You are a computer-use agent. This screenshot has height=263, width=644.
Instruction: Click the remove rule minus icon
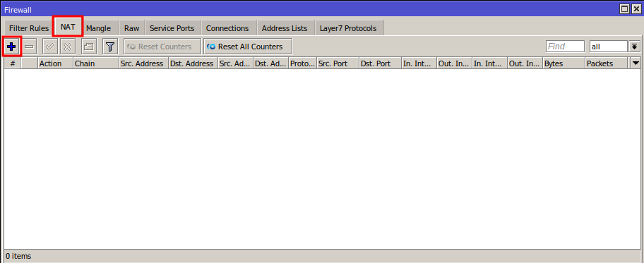pos(29,47)
